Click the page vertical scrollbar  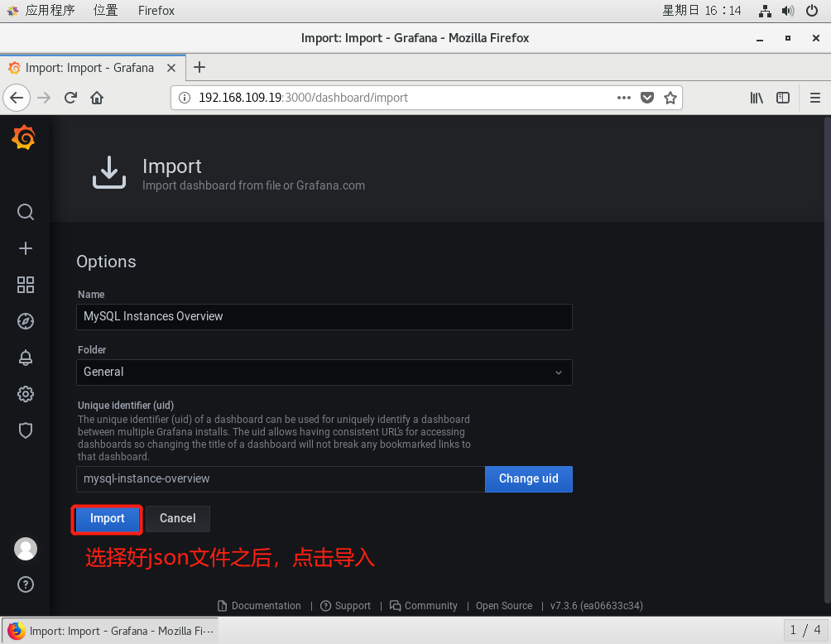(828, 360)
